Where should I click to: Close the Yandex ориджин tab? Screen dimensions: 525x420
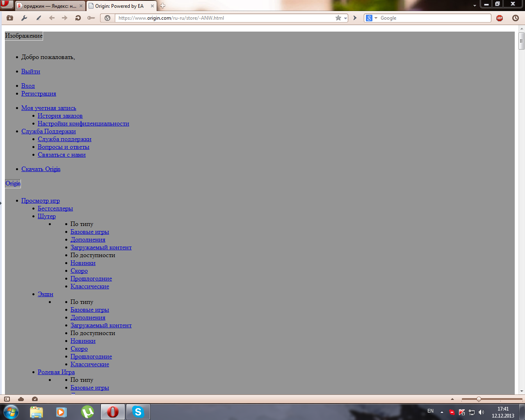pyautogui.click(x=81, y=6)
